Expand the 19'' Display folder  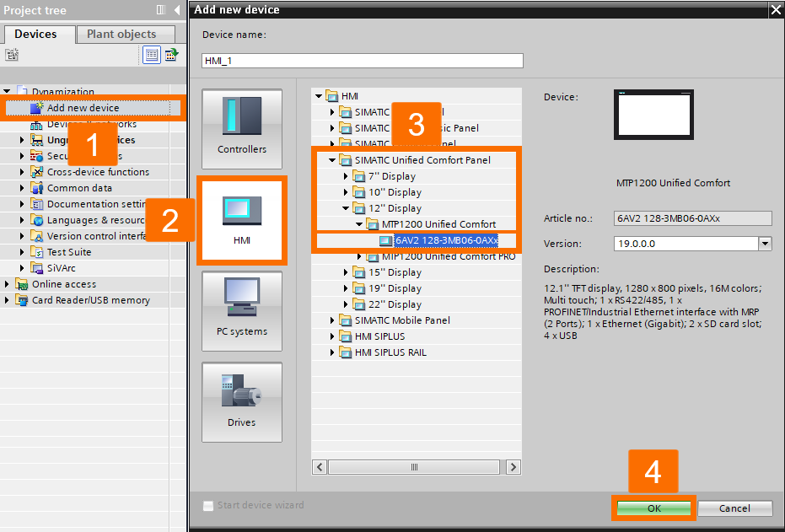click(x=346, y=288)
